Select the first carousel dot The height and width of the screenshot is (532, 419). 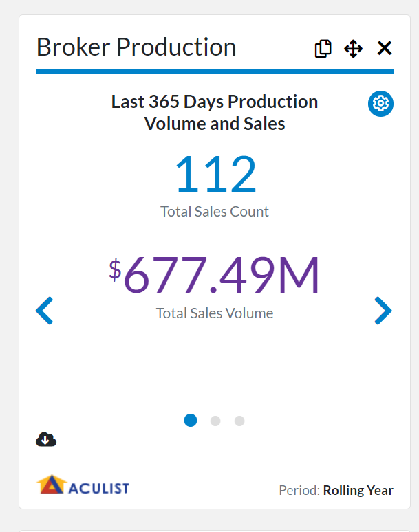click(191, 421)
